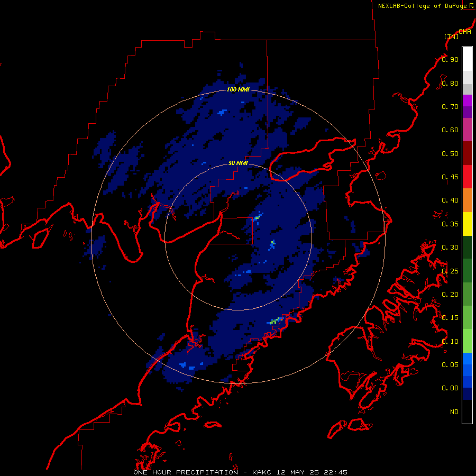Select the white swatch atop the legend
Screen dimensions: 476x476
tap(467, 59)
